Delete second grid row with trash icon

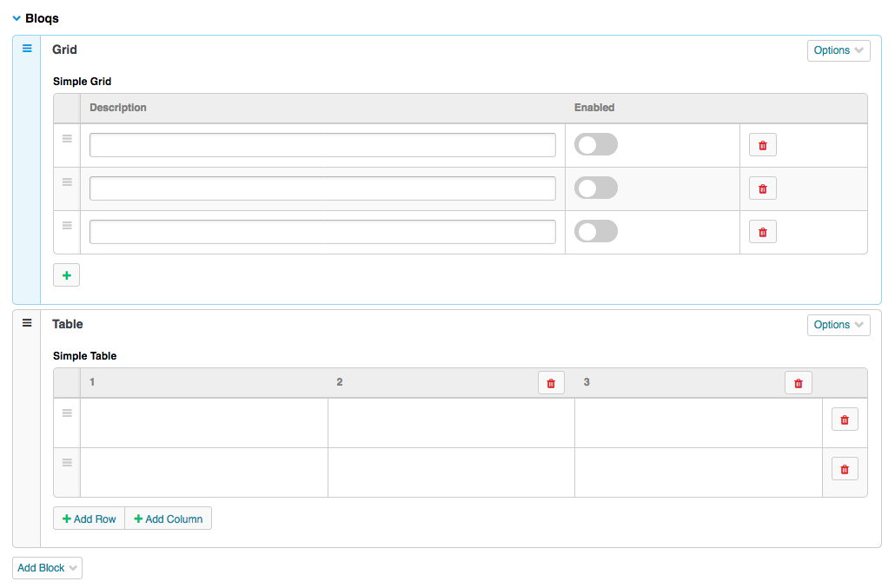click(x=763, y=188)
